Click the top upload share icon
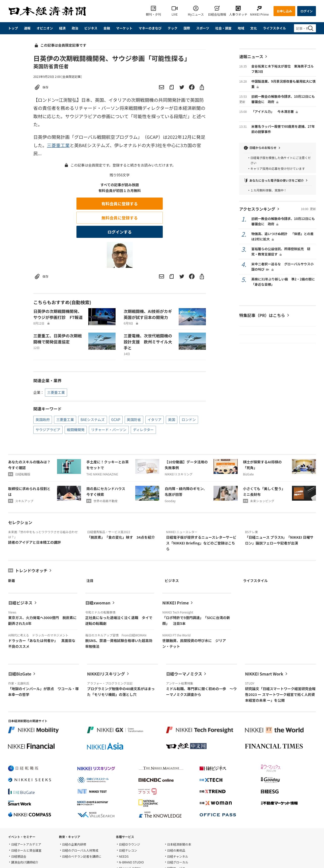 (x=202, y=87)
